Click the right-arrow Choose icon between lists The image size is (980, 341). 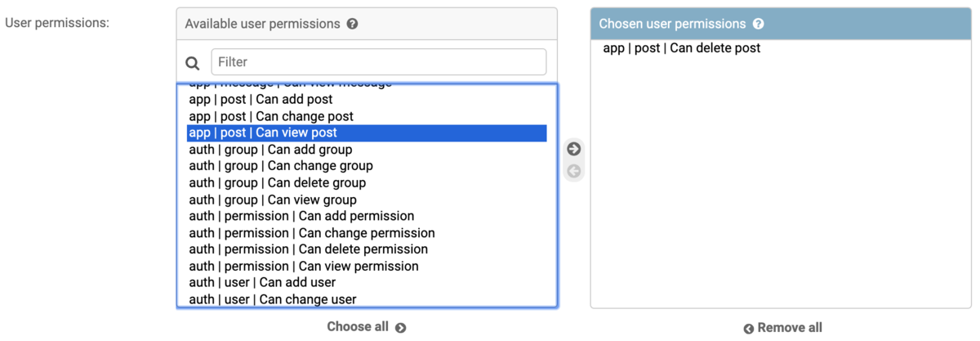(x=574, y=149)
